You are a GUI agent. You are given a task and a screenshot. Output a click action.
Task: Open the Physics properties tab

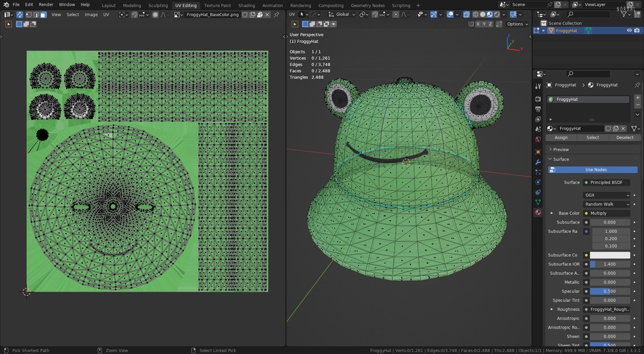[538, 182]
